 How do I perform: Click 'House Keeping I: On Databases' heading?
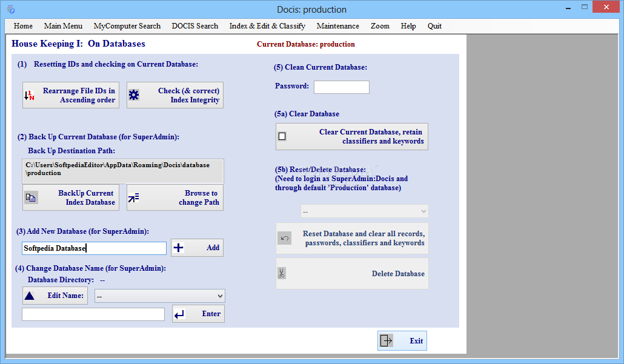(x=78, y=44)
